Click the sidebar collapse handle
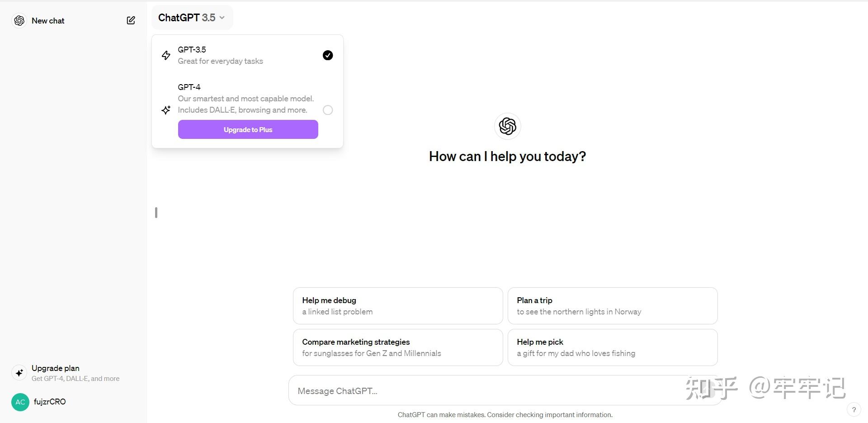Viewport: 868px width, 423px height. click(156, 213)
